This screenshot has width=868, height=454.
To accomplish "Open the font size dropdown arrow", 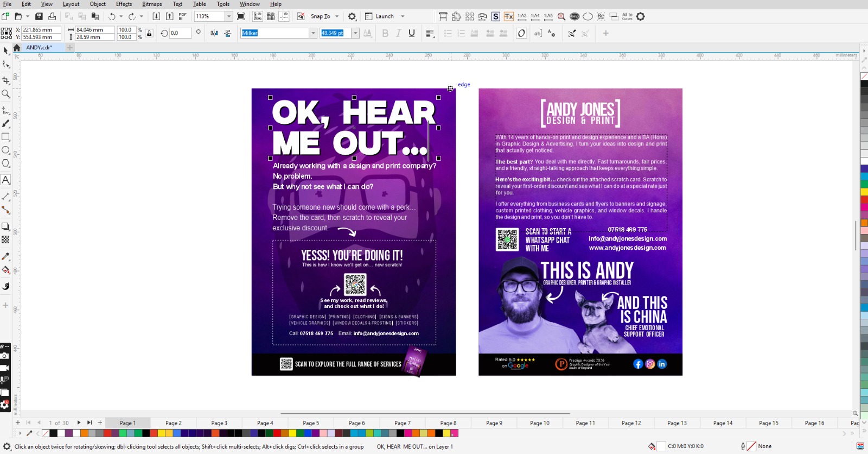I will coord(355,33).
